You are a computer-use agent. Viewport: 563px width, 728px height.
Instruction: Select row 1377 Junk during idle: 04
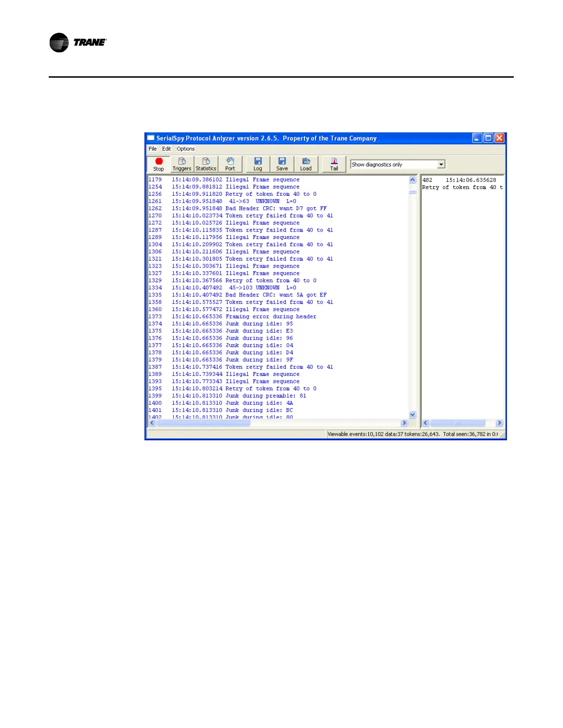[221, 345]
